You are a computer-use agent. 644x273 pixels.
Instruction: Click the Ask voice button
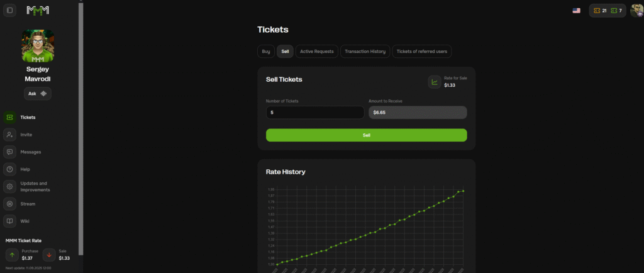[38, 94]
